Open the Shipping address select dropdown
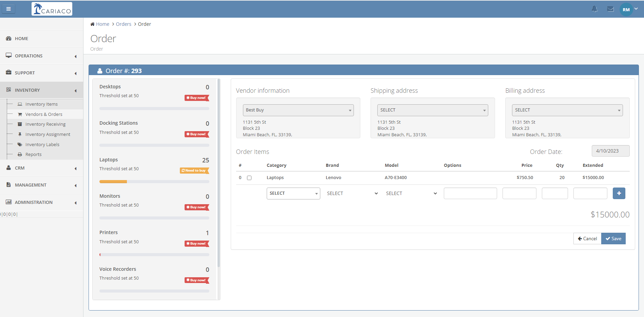This screenshot has width=644, height=317. [432, 110]
